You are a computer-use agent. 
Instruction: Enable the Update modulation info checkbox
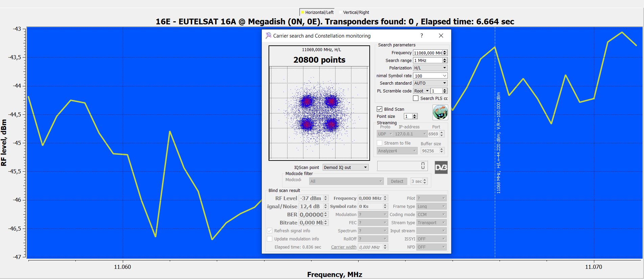pyautogui.click(x=270, y=239)
